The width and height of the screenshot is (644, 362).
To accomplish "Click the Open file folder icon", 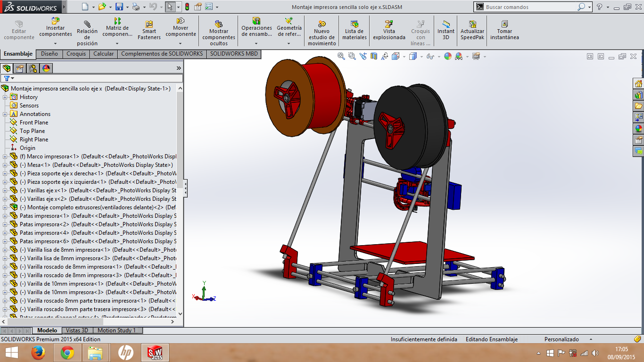I will [x=102, y=7].
